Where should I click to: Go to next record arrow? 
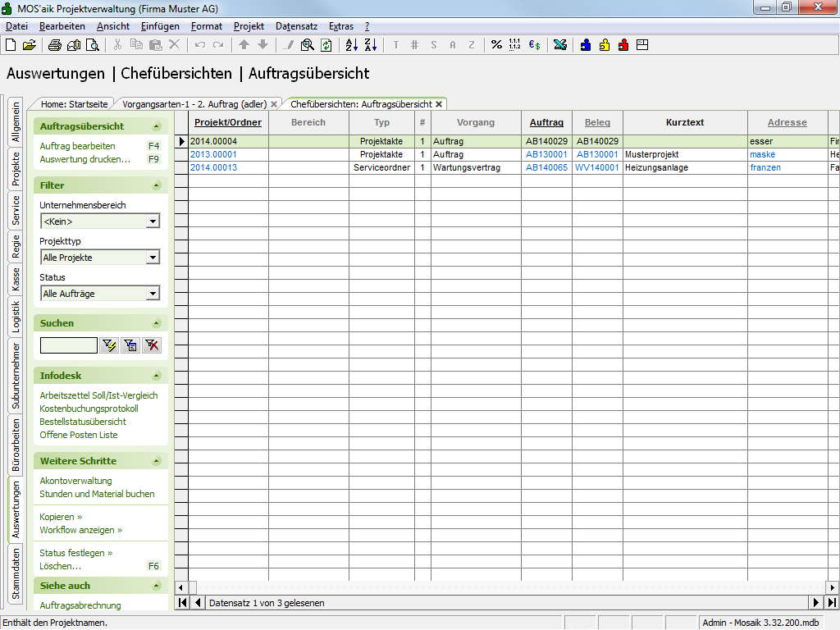coord(816,603)
